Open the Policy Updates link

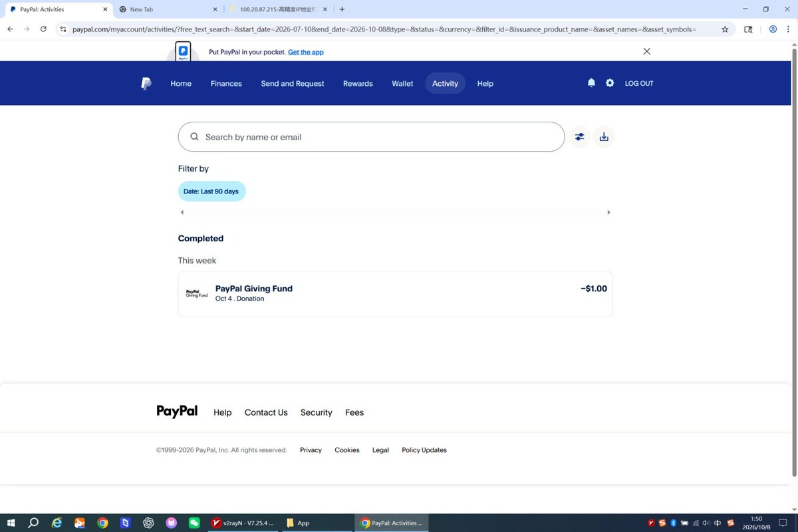click(x=424, y=450)
